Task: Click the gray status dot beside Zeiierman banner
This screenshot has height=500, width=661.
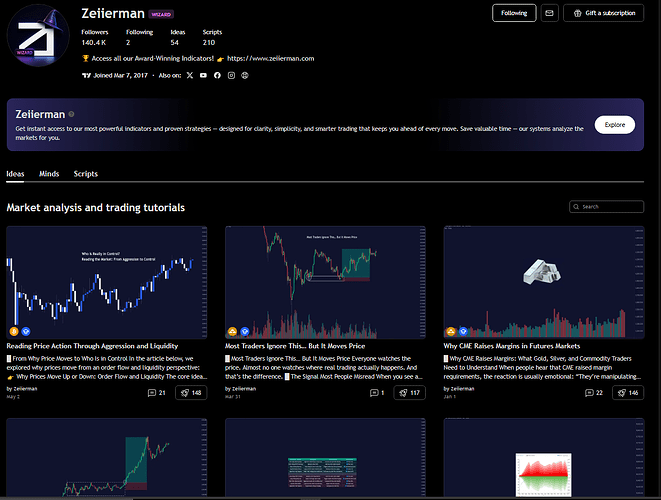Action: tap(71, 114)
